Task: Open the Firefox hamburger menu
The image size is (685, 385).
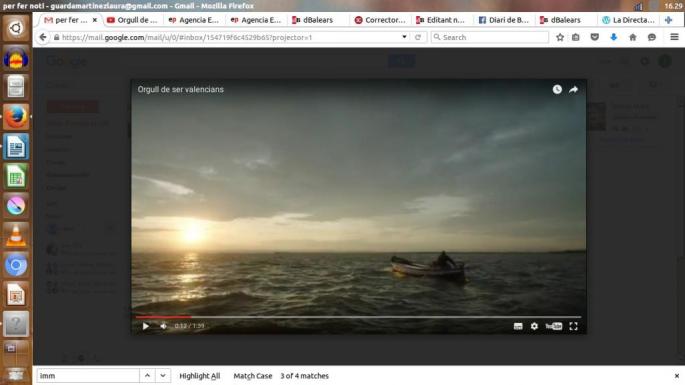Action: [674, 37]
